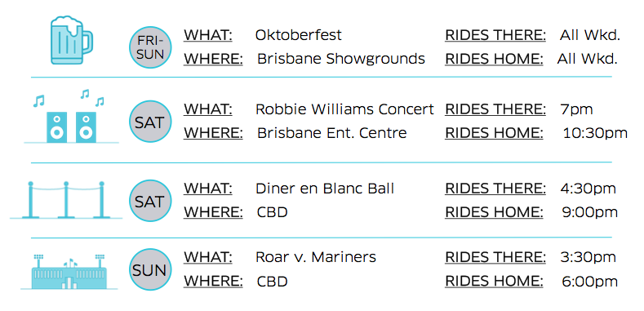Click the 6:00pm rides home time

(x=590, y=282)
